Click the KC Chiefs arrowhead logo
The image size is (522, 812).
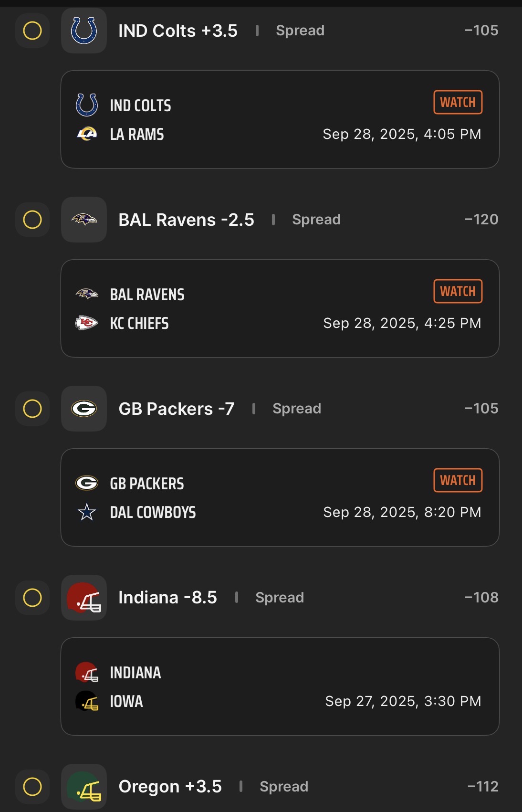(x=87, y=323)
